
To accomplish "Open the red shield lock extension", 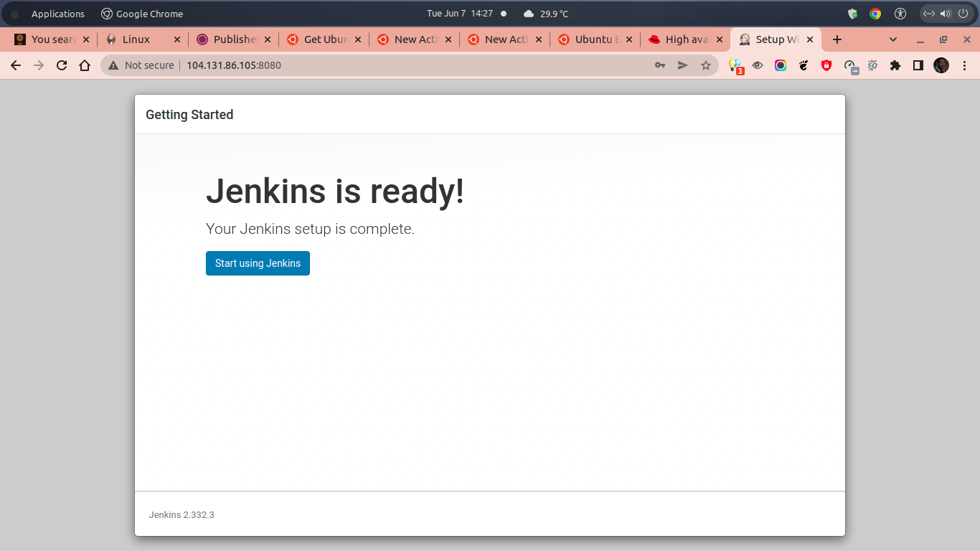I will (826, 65).
